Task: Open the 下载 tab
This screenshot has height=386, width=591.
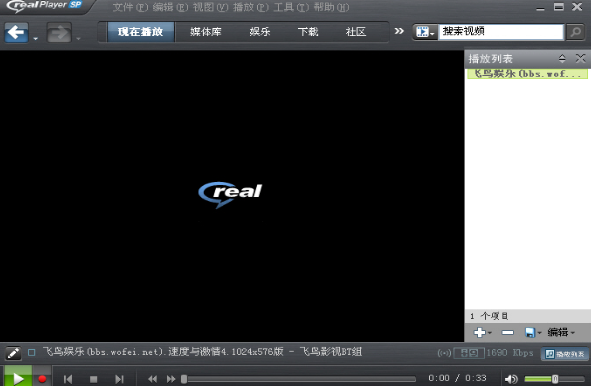Action: tap(308, 32)
